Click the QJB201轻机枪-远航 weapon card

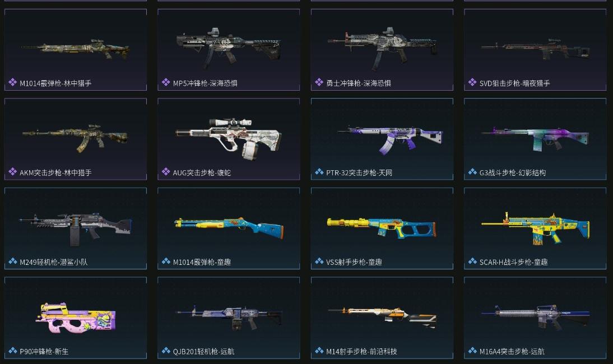point(229,318)
